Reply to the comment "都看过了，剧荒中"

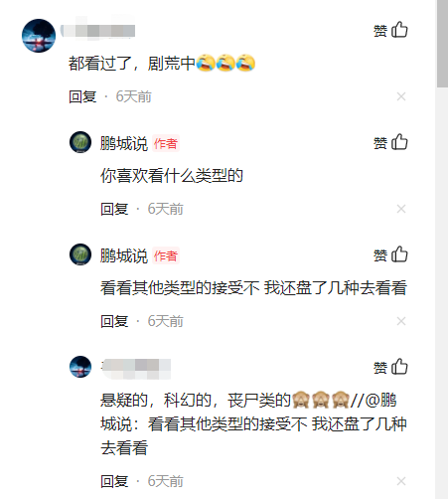(82, 96)
